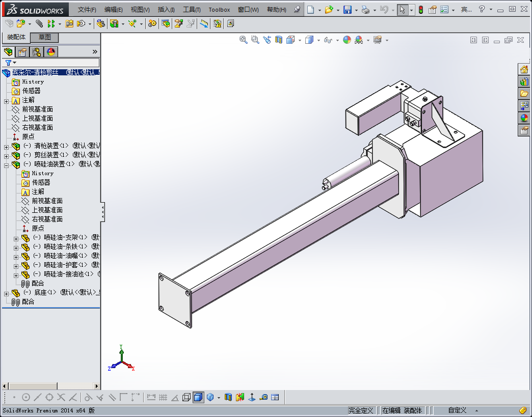Expand the manager tabs chevron
The height and width of the screenshot is (417, 532).
(95, 51)
